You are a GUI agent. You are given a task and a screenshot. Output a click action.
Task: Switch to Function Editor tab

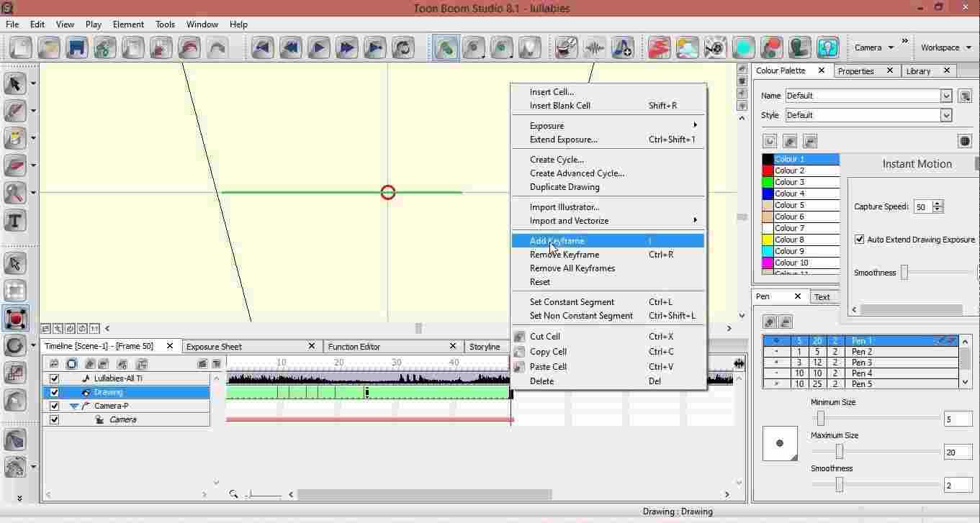[x=354, y=347]
